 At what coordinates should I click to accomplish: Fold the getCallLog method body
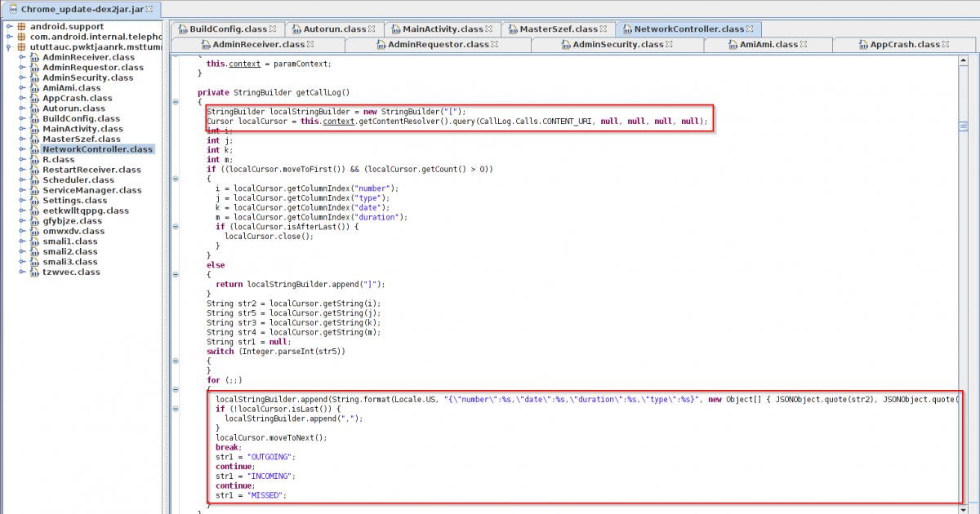click(x=176, y=102)
